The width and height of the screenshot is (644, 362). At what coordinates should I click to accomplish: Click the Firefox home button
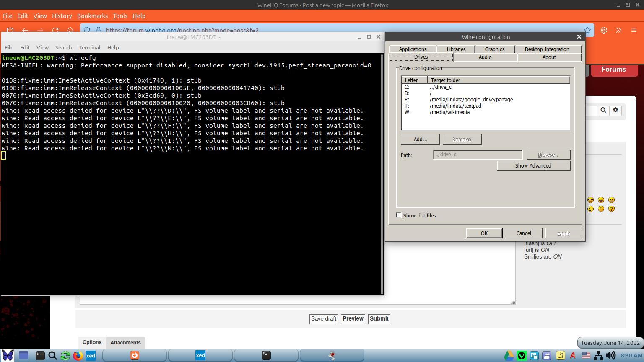tap(70, 30)
